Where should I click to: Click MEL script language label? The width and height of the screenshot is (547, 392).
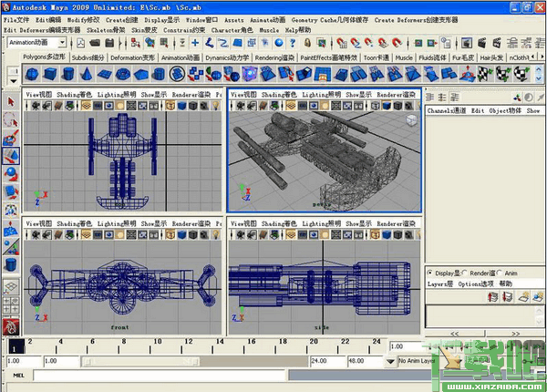tap(18, 376)
